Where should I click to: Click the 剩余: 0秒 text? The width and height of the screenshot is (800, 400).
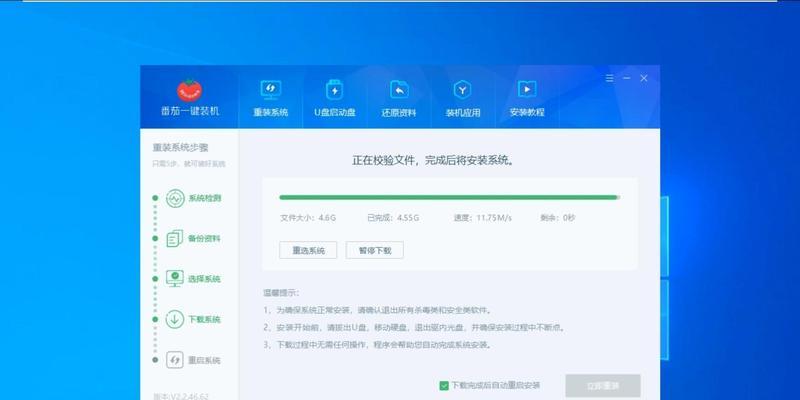[558, 218]
